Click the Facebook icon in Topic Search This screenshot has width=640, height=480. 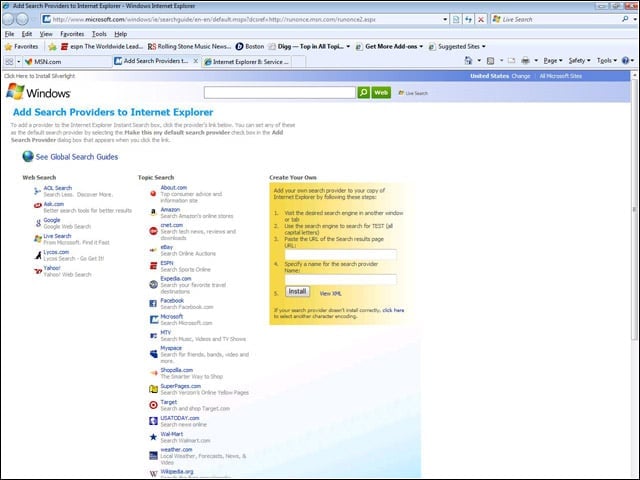click(153, 303)
